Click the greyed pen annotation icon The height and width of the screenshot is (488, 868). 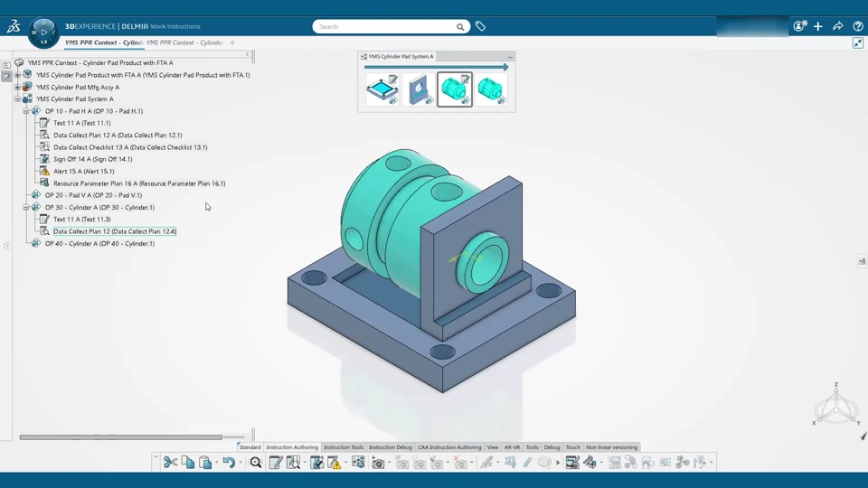[x=486, y=463]
